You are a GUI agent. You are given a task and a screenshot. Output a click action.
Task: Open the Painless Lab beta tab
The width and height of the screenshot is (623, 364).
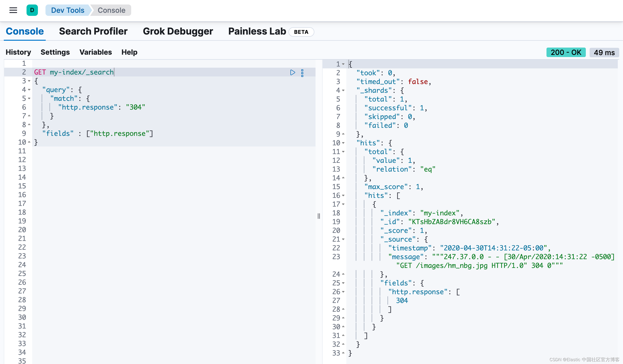click(257, 31)
